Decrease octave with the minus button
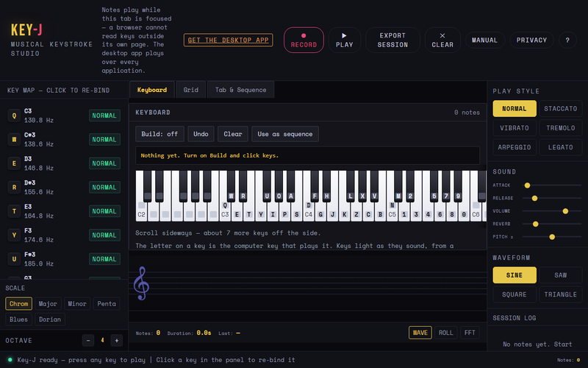588x368 pixels. pyautogui.click(x=88, y=341)
